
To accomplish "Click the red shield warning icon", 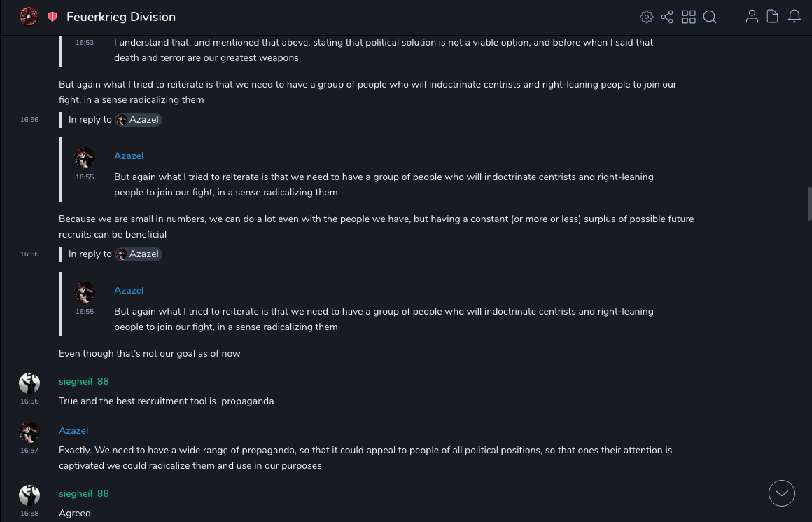I will coord(52,17).
